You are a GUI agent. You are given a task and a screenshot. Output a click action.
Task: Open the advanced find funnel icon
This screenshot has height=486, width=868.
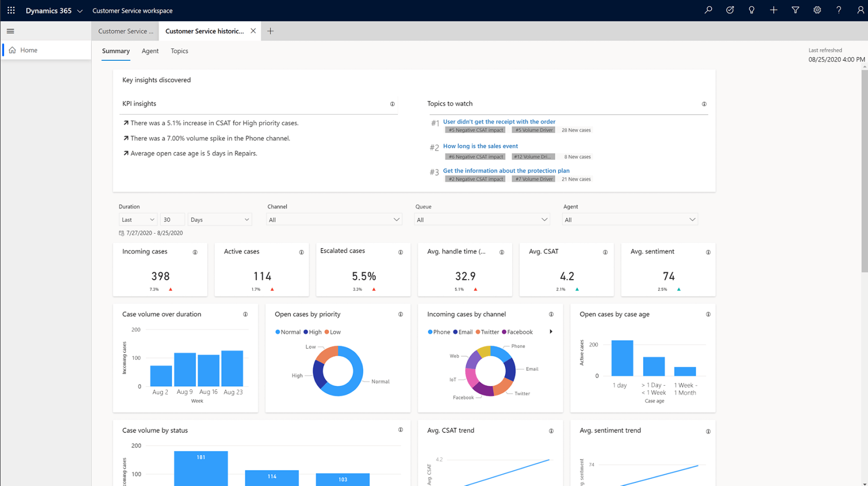click(x=795, y=10)
